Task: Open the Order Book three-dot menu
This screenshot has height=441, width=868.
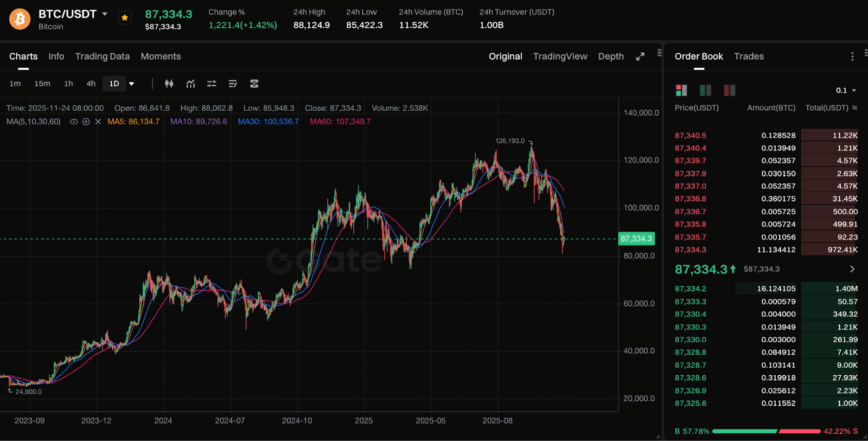Action: [x=852, y=56]
